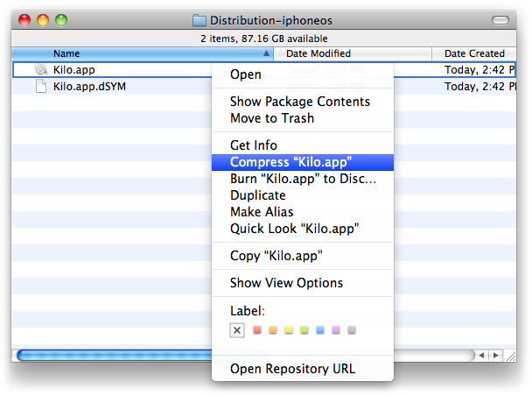Click the Distribution-iphoneos folder icon in title bar
This screenshot has height=396, width=532.
199,20
